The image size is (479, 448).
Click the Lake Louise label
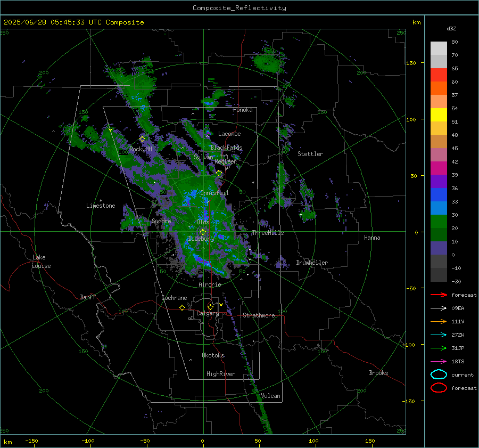41,262
